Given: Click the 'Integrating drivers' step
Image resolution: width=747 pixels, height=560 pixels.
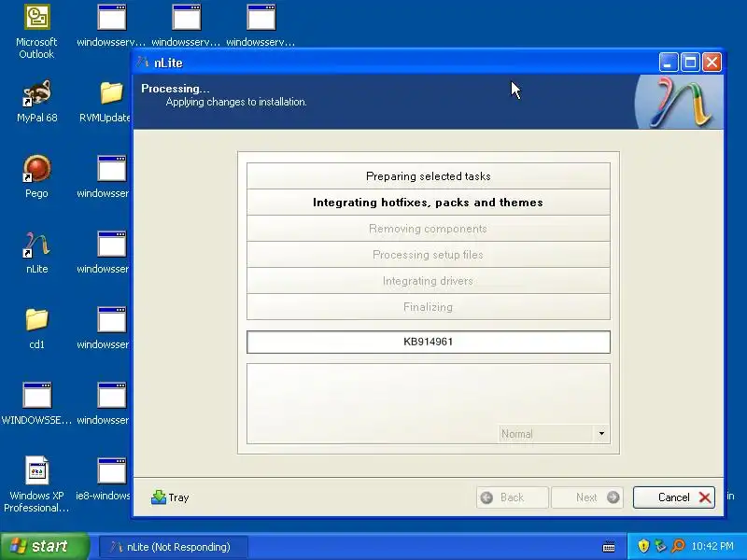Looking at the screenshot, I should (429, 281).
